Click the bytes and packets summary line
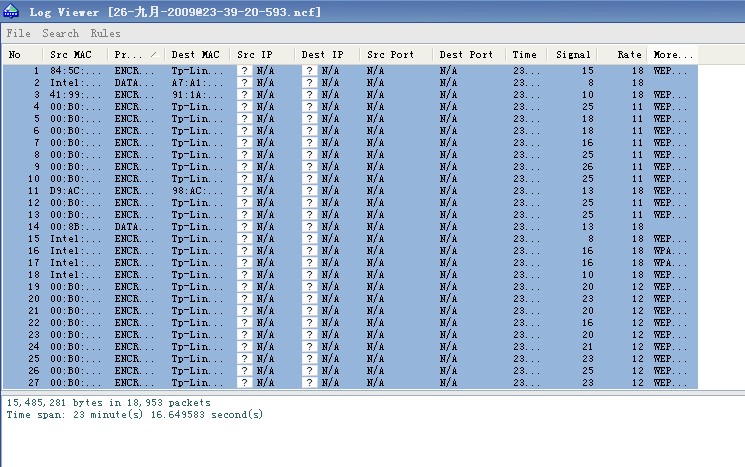 pos(108,402)
